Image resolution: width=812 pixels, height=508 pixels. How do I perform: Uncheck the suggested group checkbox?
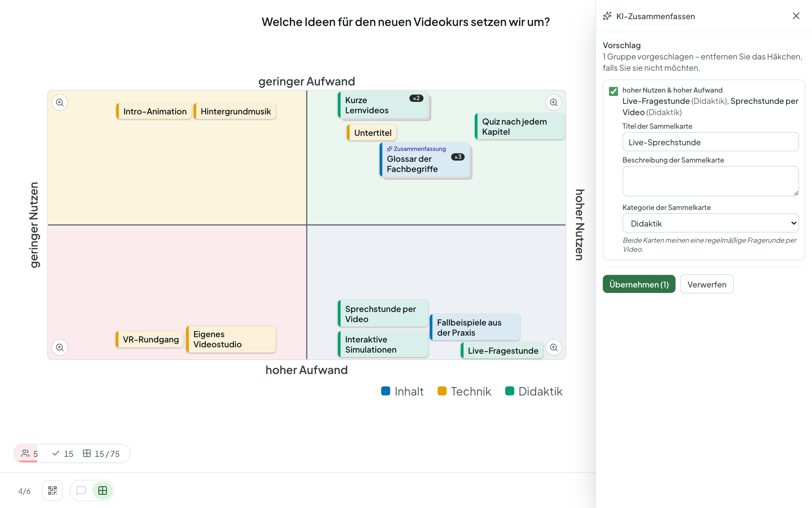coord(614,91)
